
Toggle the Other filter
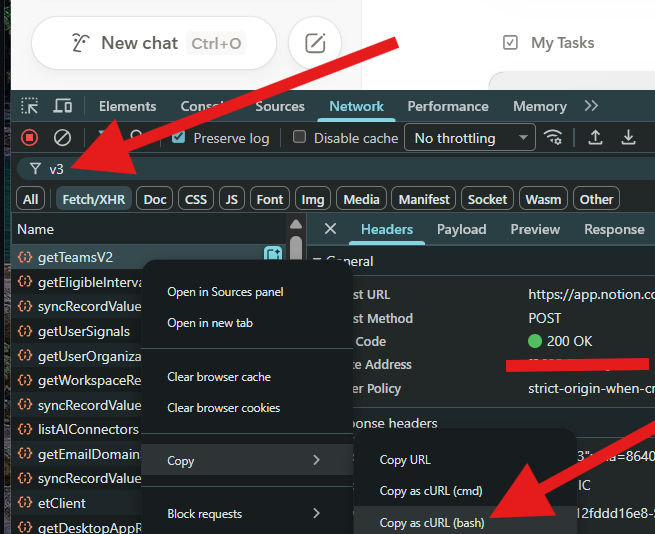tap(596, 199)
